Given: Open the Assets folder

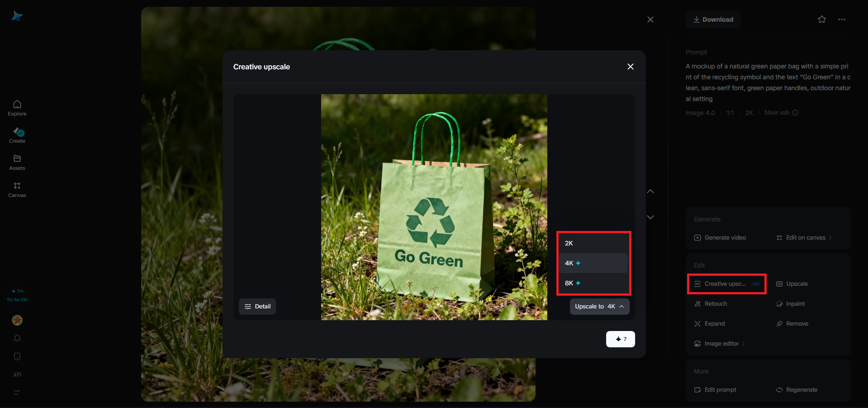Looking at the screenshot, I should tap(17, 163).
